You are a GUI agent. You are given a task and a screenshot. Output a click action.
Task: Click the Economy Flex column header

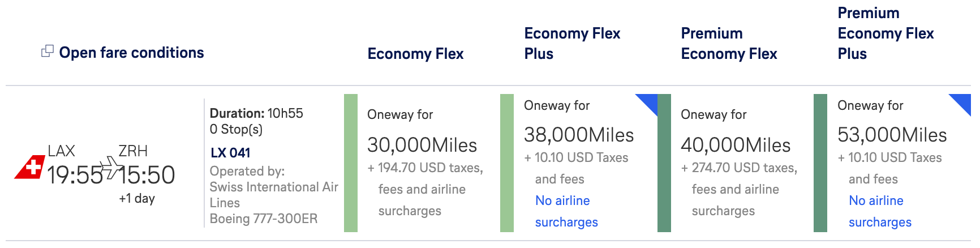(x=415, y=54)
